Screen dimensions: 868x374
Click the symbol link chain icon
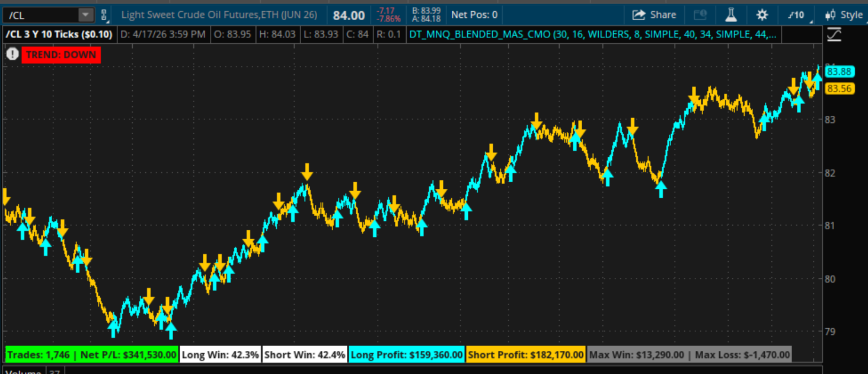click(105, 15)
